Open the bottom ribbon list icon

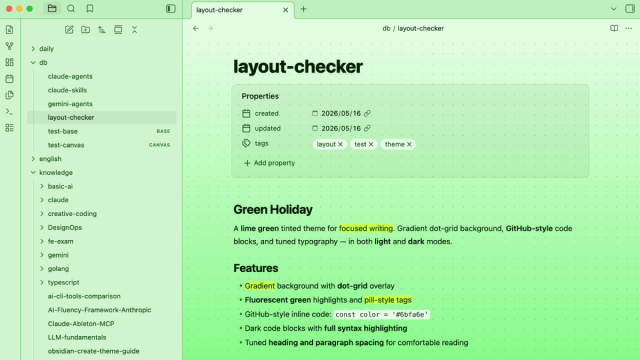point(9,128)
